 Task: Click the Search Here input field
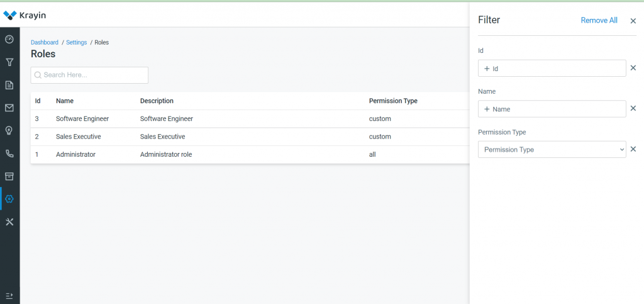89,75
